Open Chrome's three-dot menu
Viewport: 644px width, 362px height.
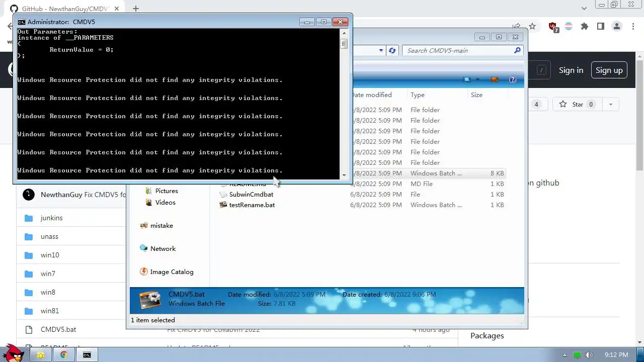click(x=632, y=26)
